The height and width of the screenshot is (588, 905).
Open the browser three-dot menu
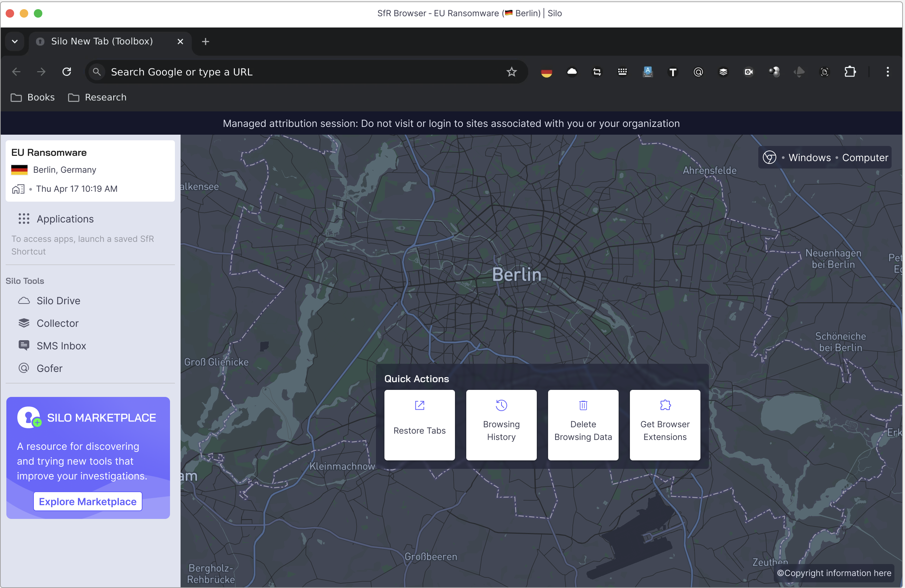(887, 72)
